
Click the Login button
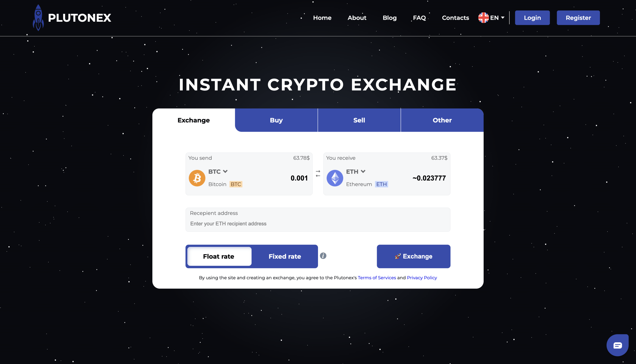pos(532,18)
